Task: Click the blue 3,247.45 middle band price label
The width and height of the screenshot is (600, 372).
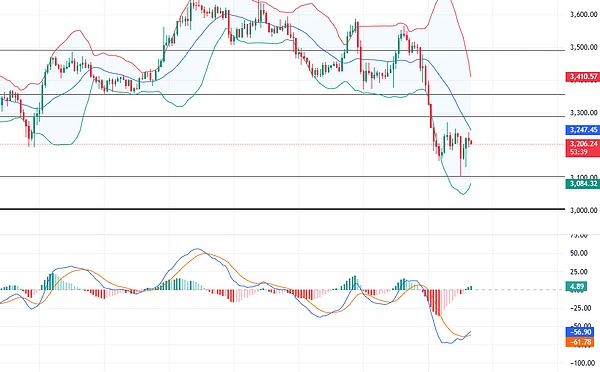Action: pos(583,130)
